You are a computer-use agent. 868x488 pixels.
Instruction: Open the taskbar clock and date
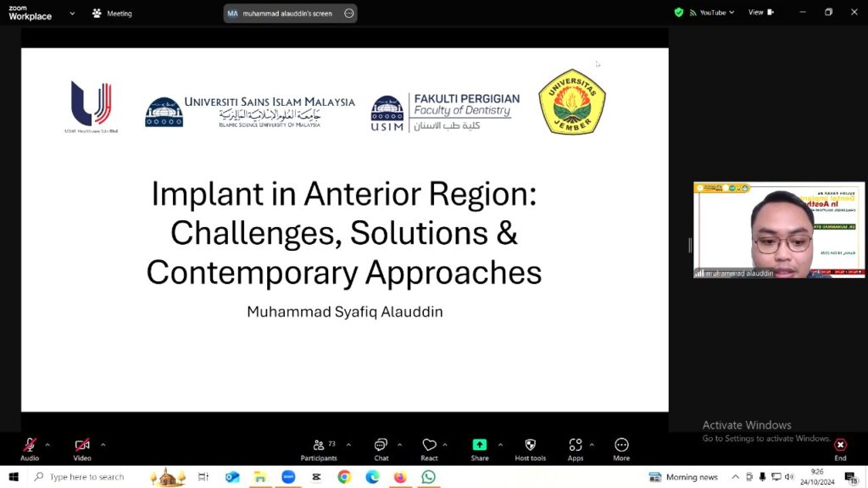[817, 477]
